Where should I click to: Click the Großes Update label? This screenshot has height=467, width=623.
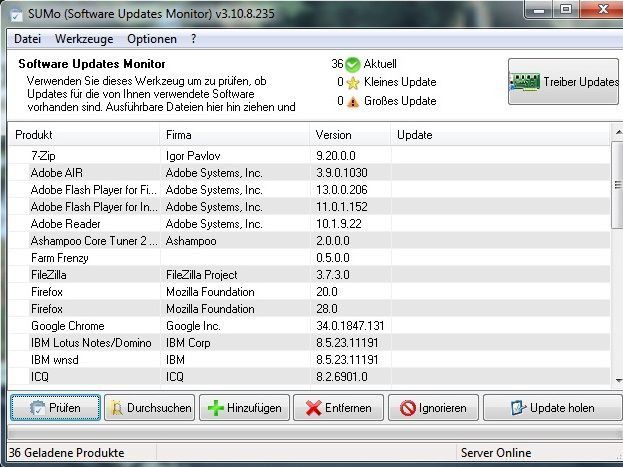point(400,101)
